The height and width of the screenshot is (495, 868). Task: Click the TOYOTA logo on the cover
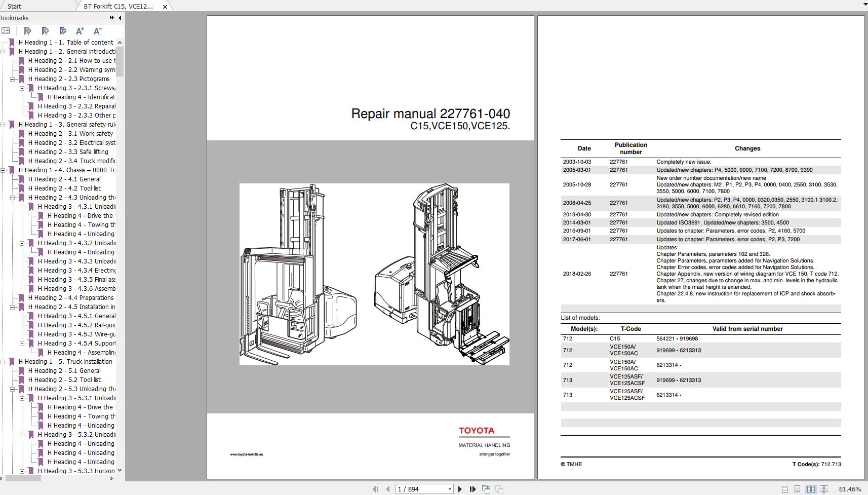coord(477,431)
